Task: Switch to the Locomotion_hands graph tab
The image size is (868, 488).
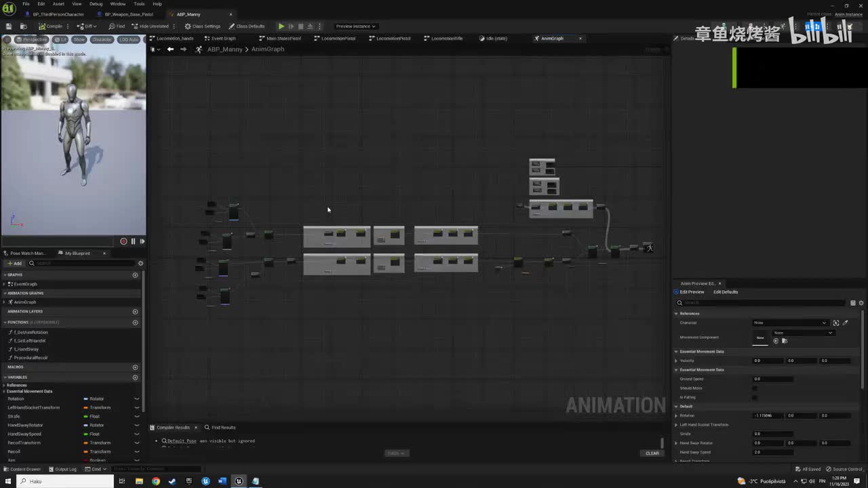Action: pos(172,39)
